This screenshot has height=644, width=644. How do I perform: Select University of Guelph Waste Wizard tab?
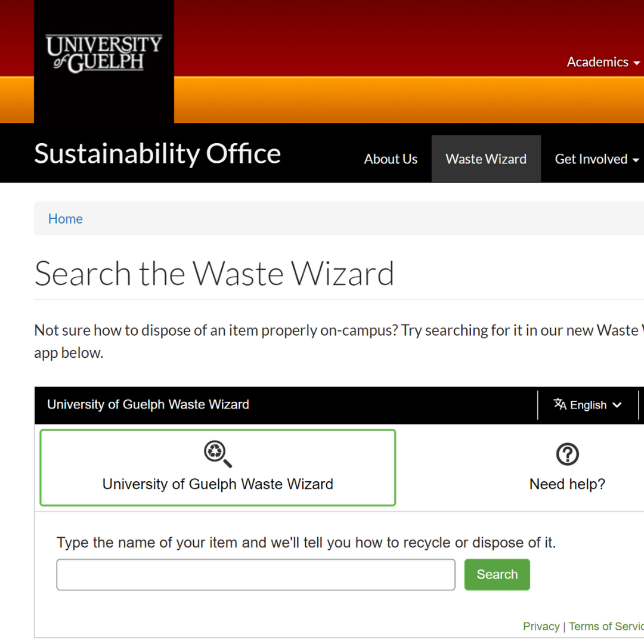(x=218, y=468)
